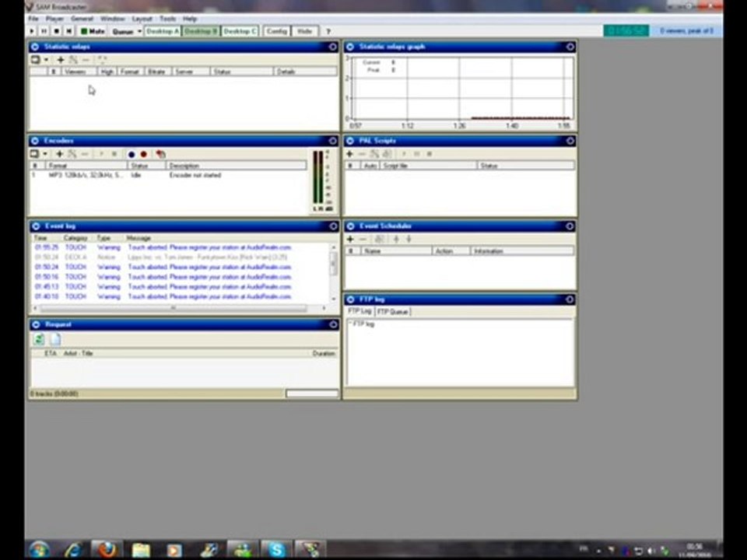Click the document icon in Request panel
Image resolution: width=747 pixels, height=560 pixels.
tap(56, 339)
